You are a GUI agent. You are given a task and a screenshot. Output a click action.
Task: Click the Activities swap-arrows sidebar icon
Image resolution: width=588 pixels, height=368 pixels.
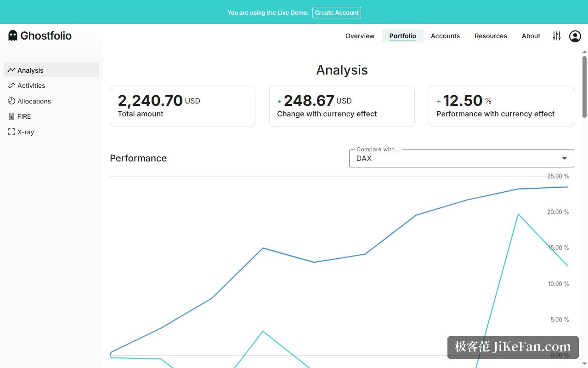[11, 86]
